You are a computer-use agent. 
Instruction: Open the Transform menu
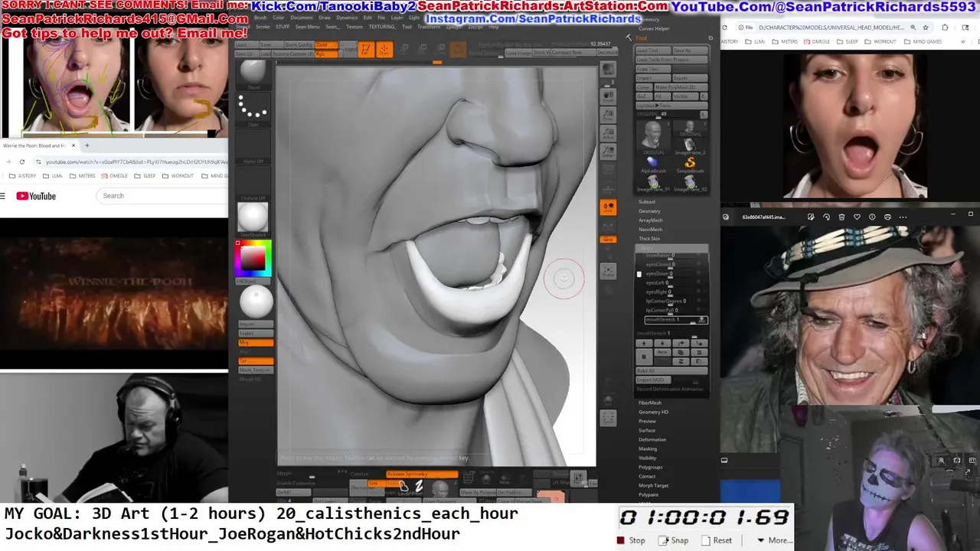(429, 27)
